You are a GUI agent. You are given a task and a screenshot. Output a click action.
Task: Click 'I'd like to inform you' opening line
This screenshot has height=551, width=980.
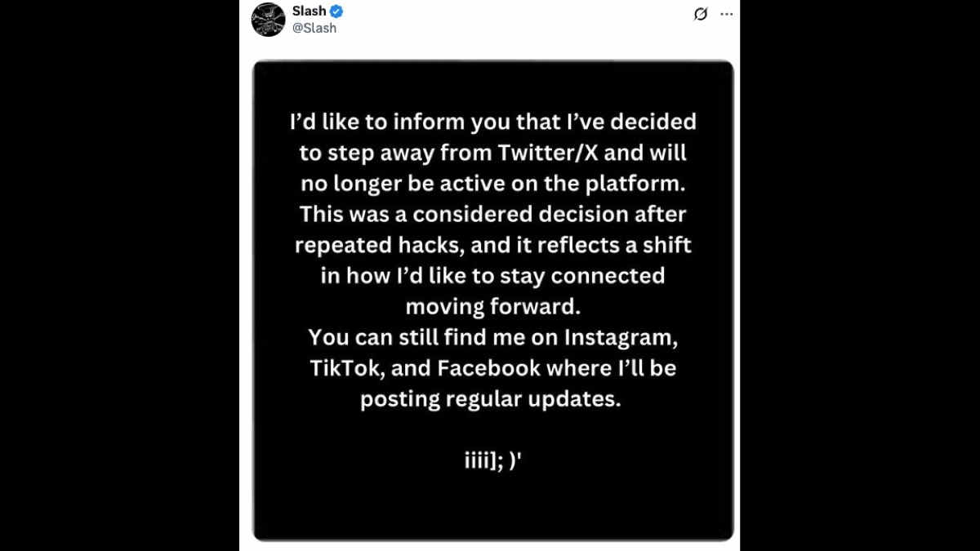pos(400,122)
